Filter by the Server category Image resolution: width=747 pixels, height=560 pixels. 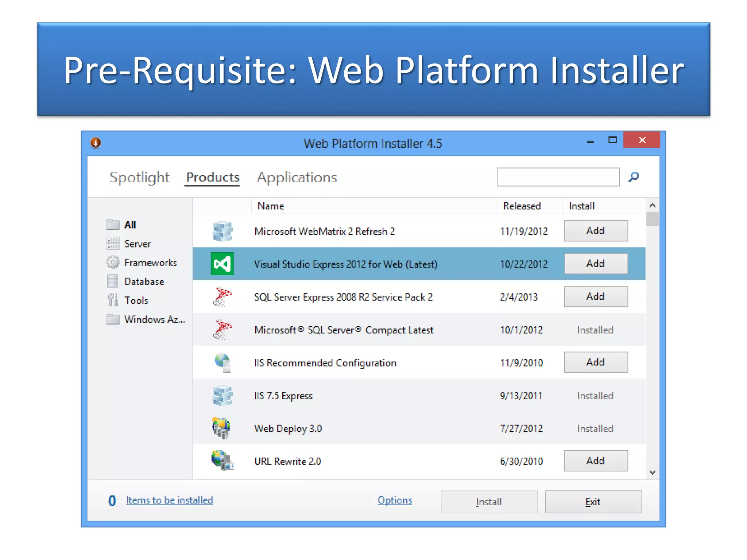click(x=138, y=244)
